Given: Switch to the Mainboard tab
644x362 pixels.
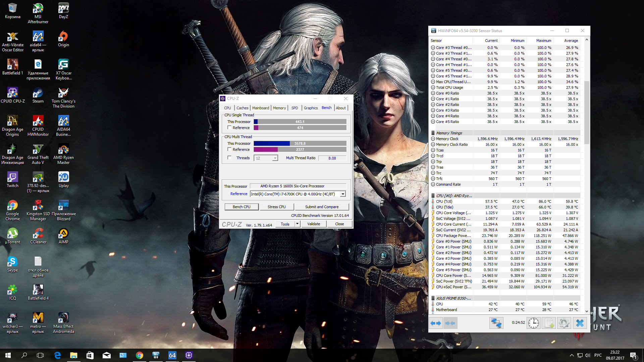Looking at the screenshot, I should [x=260, y=108].
